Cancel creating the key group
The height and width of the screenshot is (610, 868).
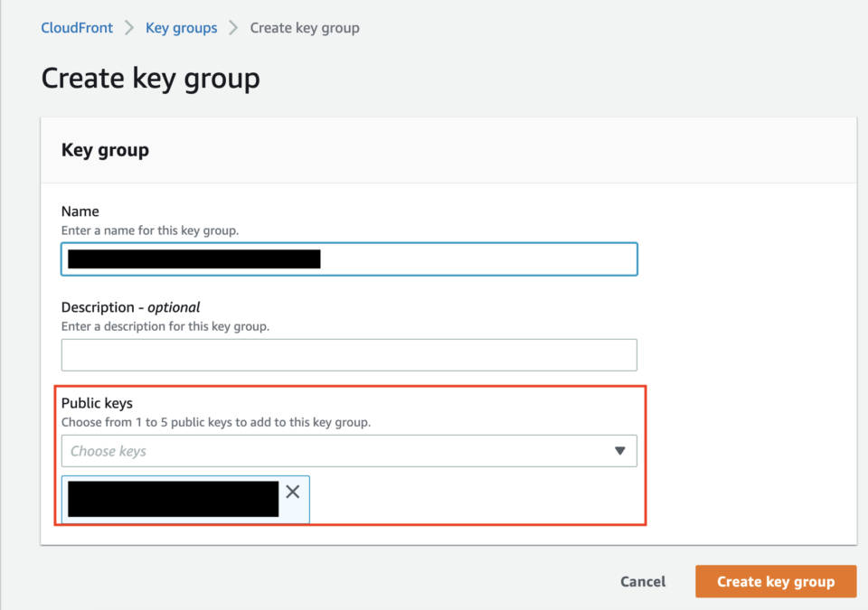click(642, 581)
